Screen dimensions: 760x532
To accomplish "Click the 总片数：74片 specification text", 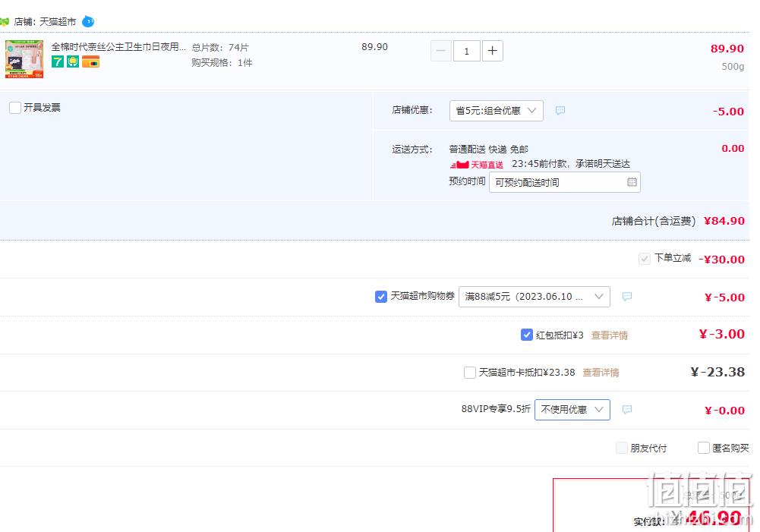I will 220,48.
